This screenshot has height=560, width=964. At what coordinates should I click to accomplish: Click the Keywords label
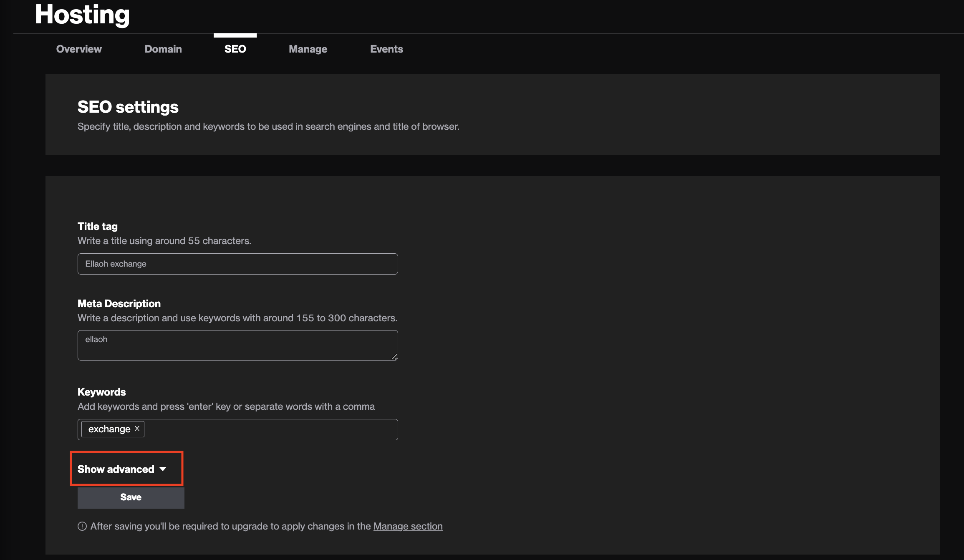coord(101,392)
